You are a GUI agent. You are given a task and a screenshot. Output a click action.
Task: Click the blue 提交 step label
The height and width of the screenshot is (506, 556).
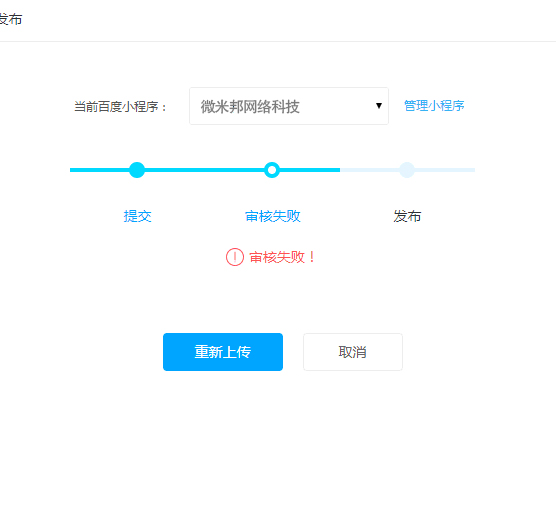pos(137,216)
